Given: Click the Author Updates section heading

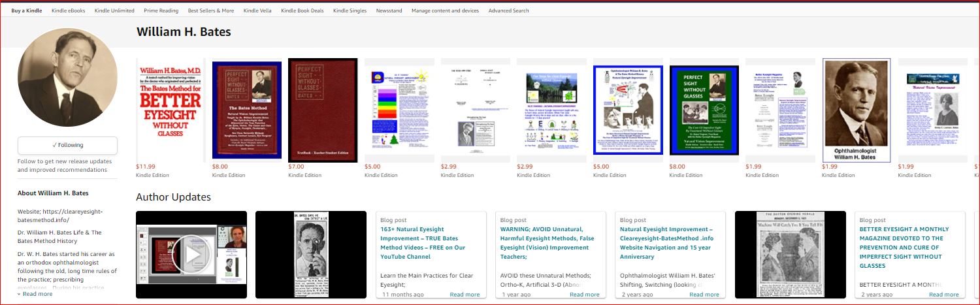Looking at the screenshot, I should (173, 197).
